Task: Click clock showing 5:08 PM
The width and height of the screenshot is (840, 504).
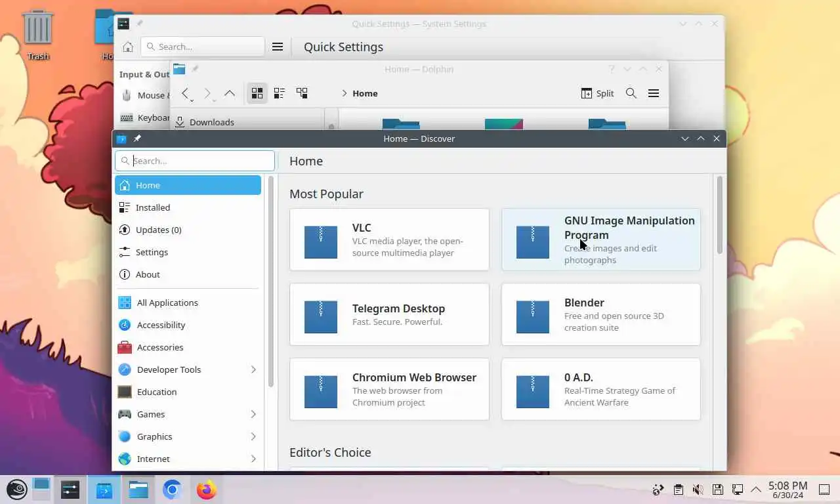Action: coord(787,490)
